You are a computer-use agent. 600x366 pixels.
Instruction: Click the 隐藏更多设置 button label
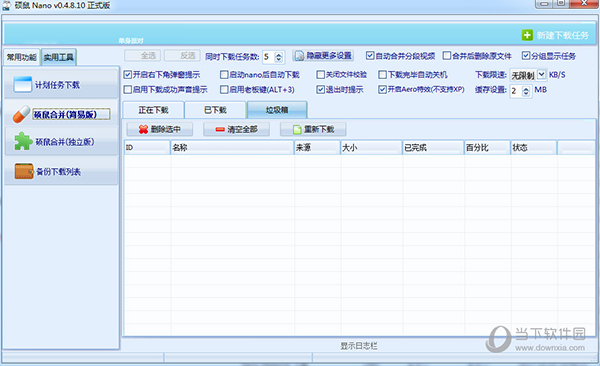point(329,56)
